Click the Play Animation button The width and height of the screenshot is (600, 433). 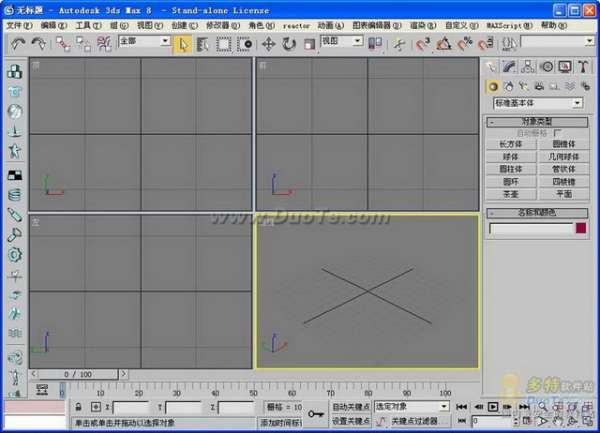(x=493, y=407)
